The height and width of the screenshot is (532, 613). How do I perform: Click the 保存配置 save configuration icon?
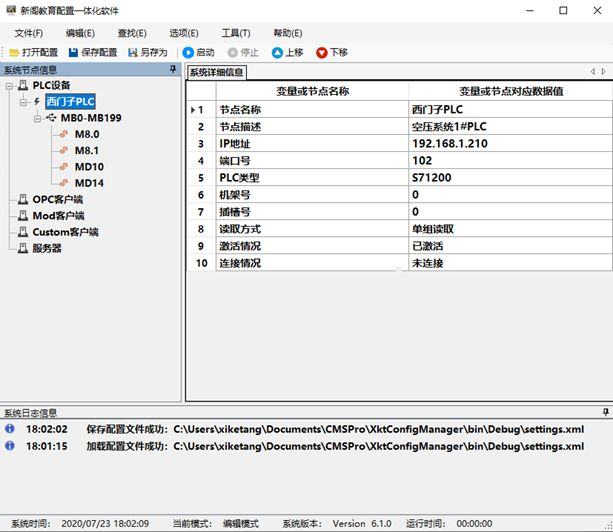point(73,52)
